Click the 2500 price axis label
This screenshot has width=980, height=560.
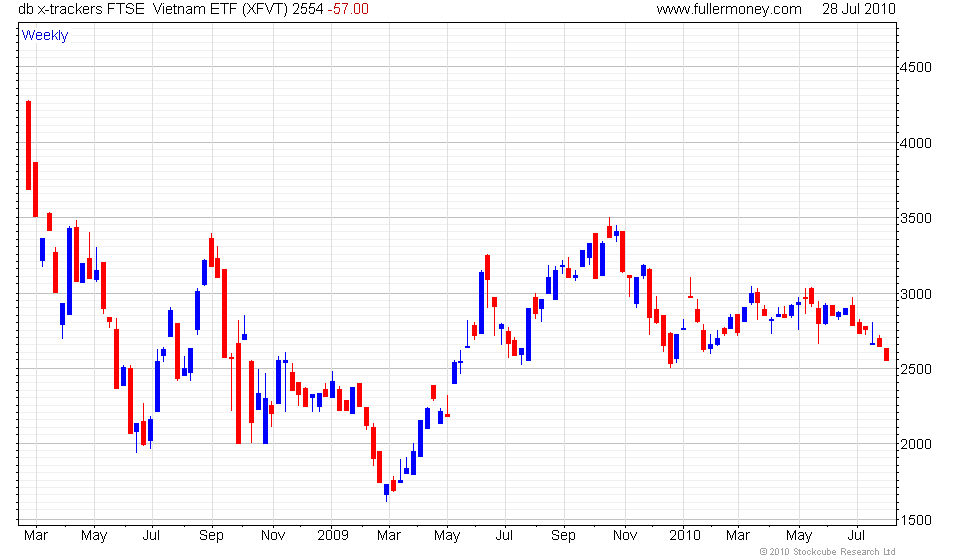click(x=916, y=369)
